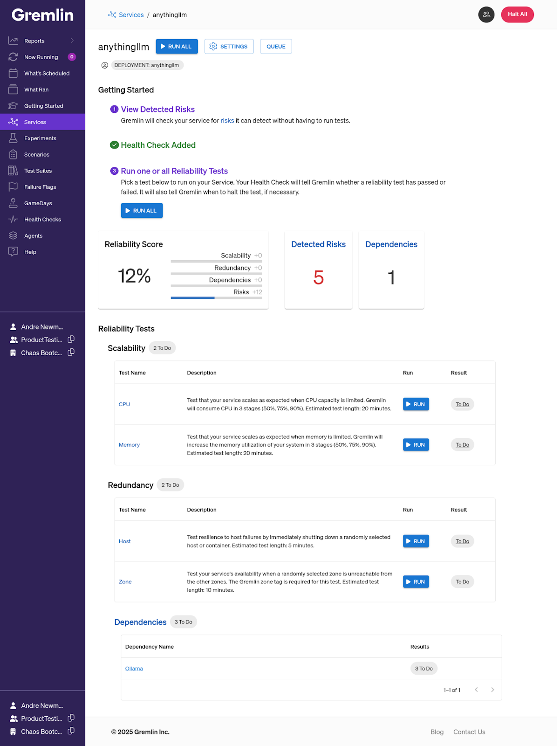The image size is (560, 746).
Task: Click To Do result for Zone test
Action: pos(462,582)
